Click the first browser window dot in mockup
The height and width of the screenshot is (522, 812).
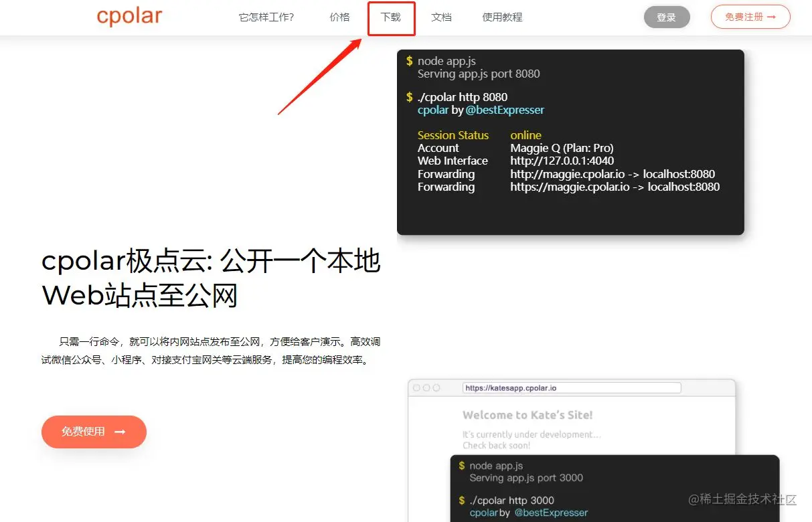click(416, 387)
